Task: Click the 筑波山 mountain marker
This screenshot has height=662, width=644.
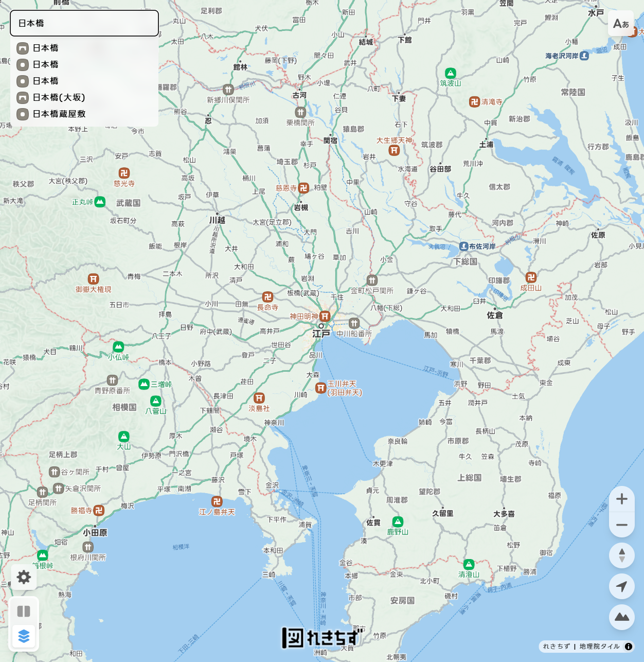Action: point(450,74)
